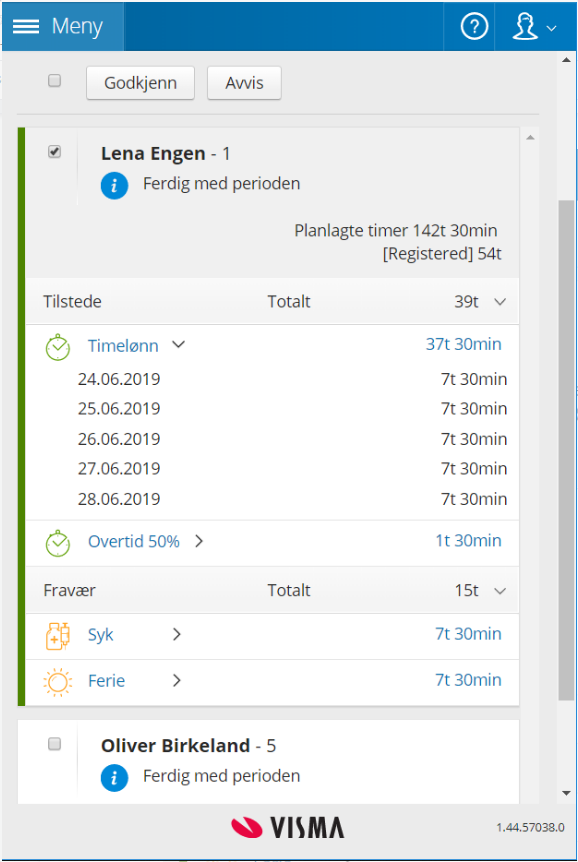Viewport: 578px width, 862px height.
Task: Click the info icon under Oliver Birkeland
Action: click(x=114, y=778)
